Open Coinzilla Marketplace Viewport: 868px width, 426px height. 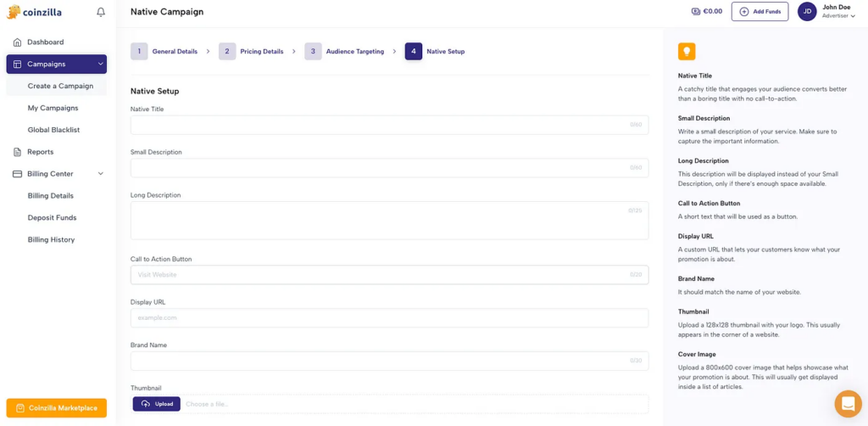57,408
